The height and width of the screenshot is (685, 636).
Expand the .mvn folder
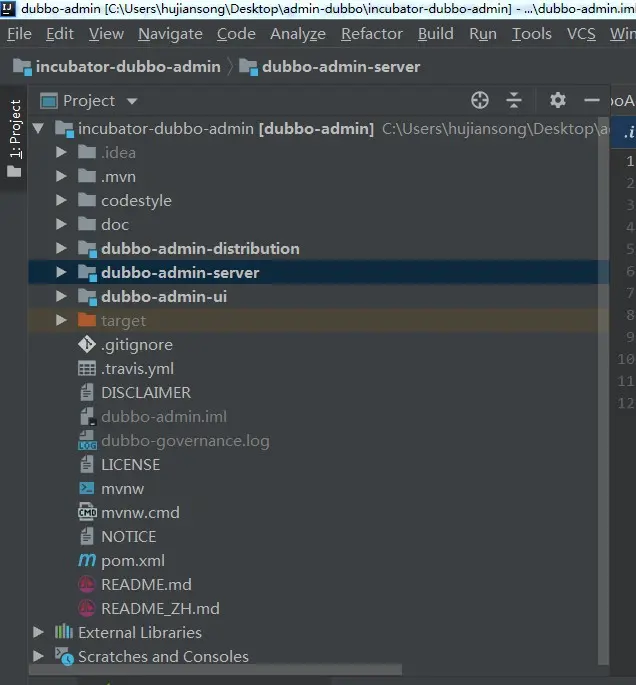61,176
